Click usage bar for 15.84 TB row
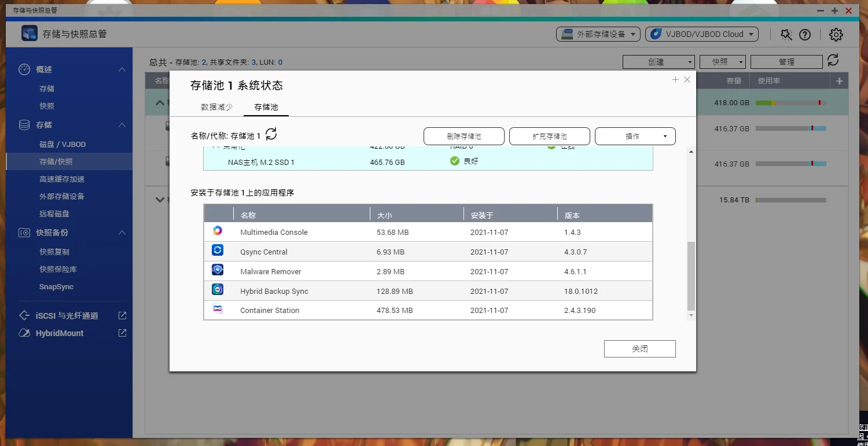 pos(790,200)
